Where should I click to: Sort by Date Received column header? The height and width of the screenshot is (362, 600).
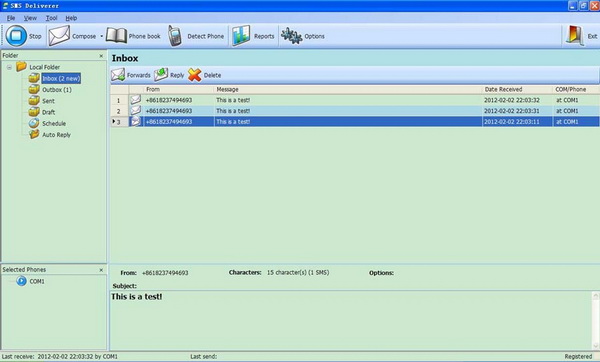coord(517,89)
